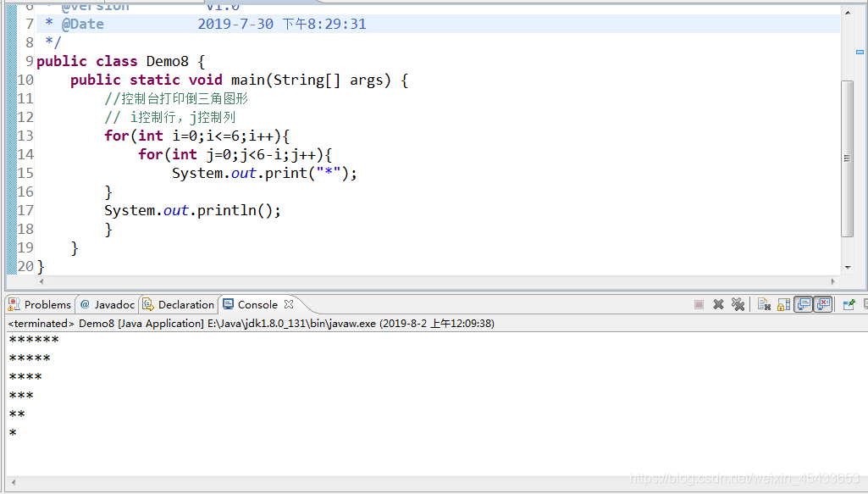Click the comment on line 12

coord(170,118)
